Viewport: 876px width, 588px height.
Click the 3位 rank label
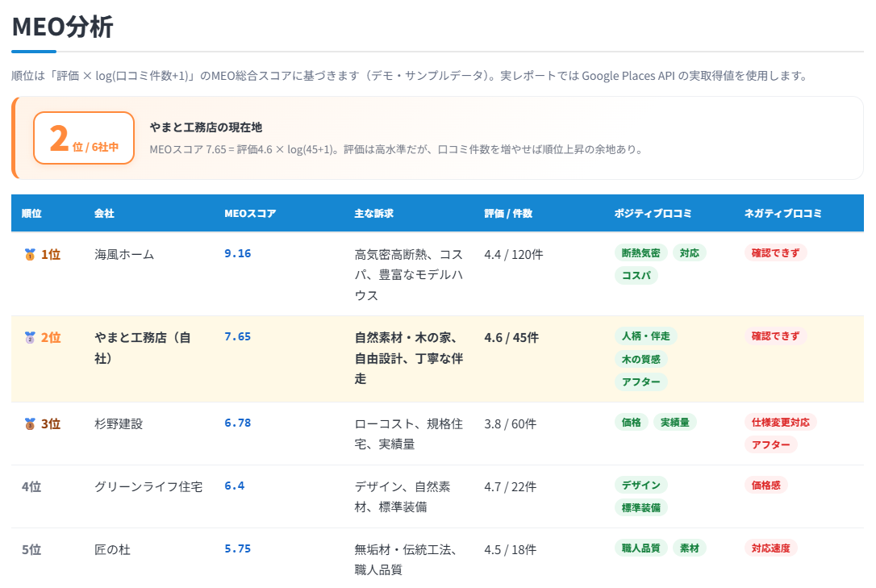51,424
